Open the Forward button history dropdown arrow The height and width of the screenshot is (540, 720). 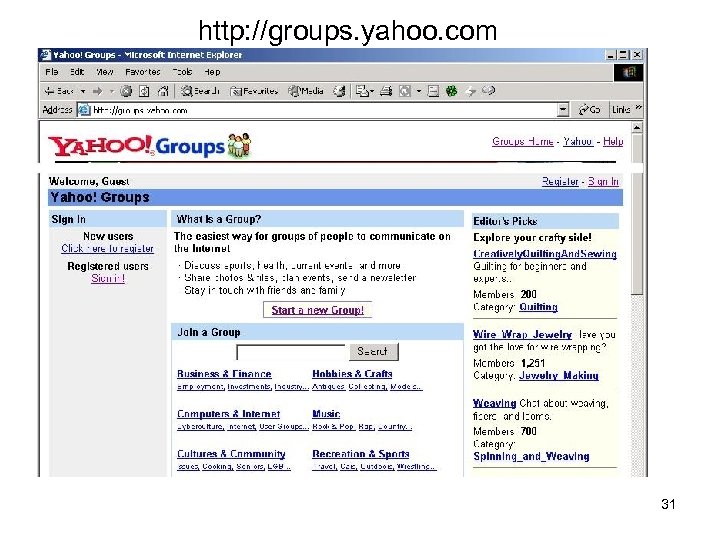click(112, 91)
